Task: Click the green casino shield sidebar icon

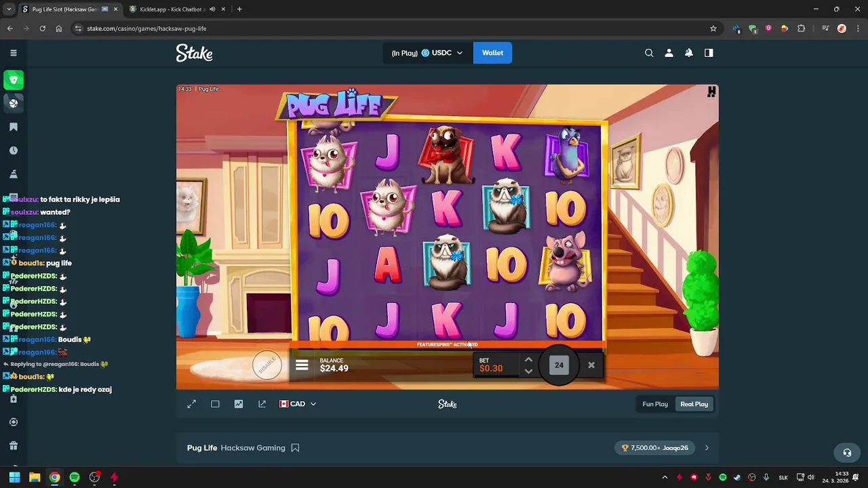Action: (14, 80)
